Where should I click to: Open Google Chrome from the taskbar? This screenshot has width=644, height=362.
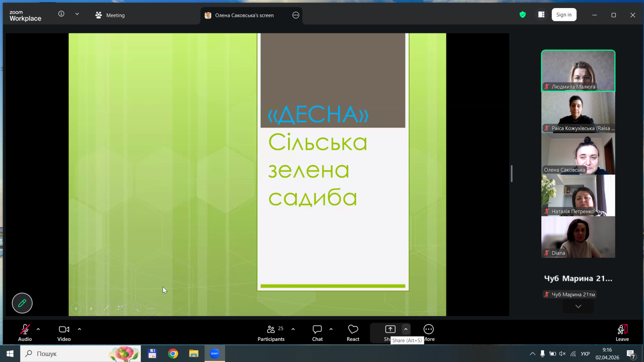173,354
